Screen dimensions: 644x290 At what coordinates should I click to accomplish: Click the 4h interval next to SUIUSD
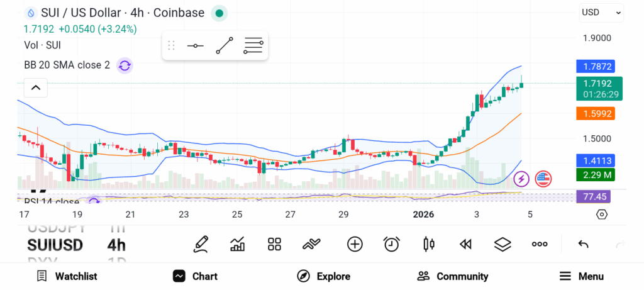click(116, 245)
